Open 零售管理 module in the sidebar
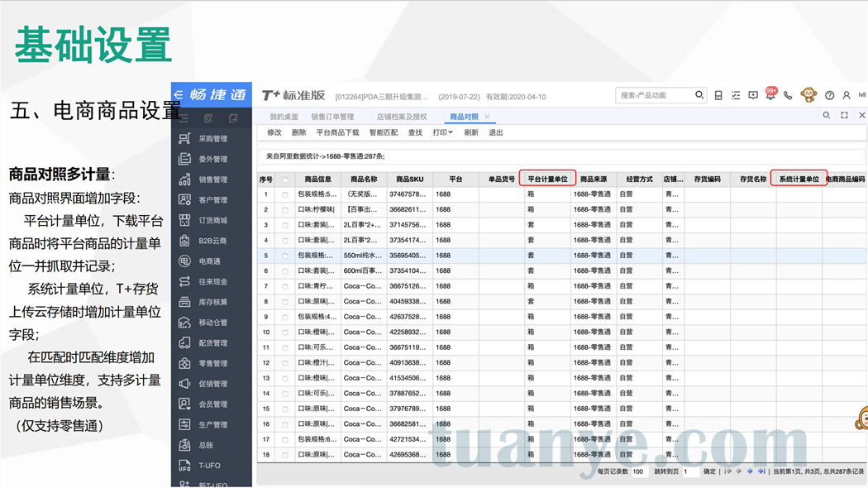This screenshot has height=488, width=868. 212,363
